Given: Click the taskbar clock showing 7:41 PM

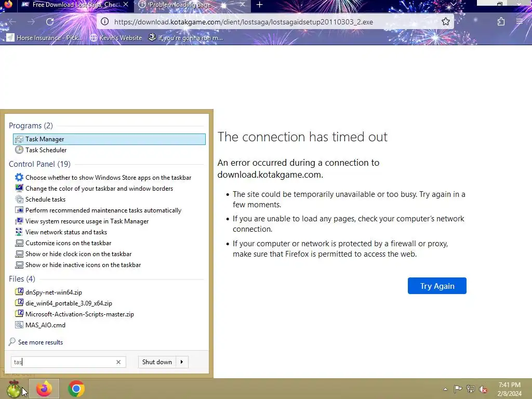Looking at the screenshot, I should 509,389.
